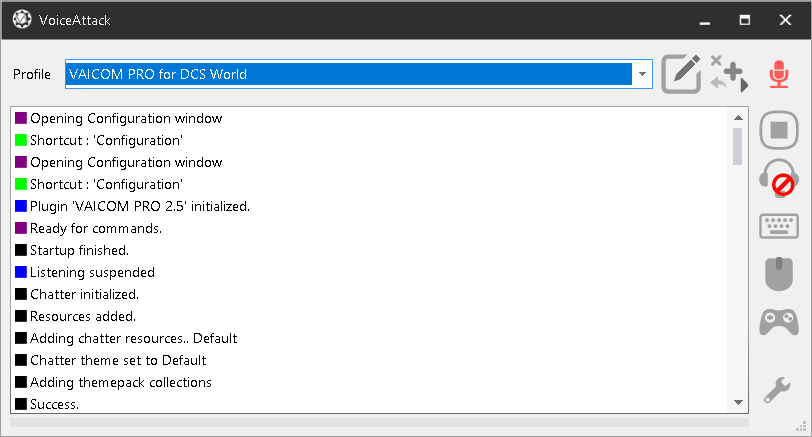Click the vertical scrollbar thumb
This screenshot has width=812, height=437.
point(738,146)
